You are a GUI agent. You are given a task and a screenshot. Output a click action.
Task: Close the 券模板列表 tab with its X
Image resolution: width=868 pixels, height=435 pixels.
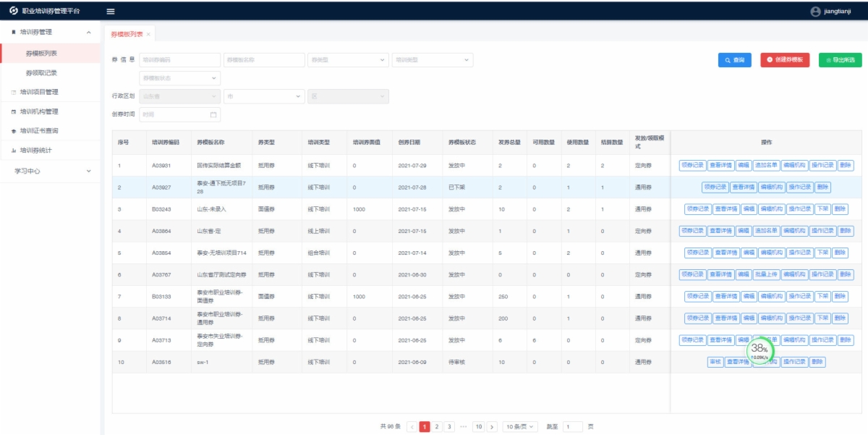148,35
